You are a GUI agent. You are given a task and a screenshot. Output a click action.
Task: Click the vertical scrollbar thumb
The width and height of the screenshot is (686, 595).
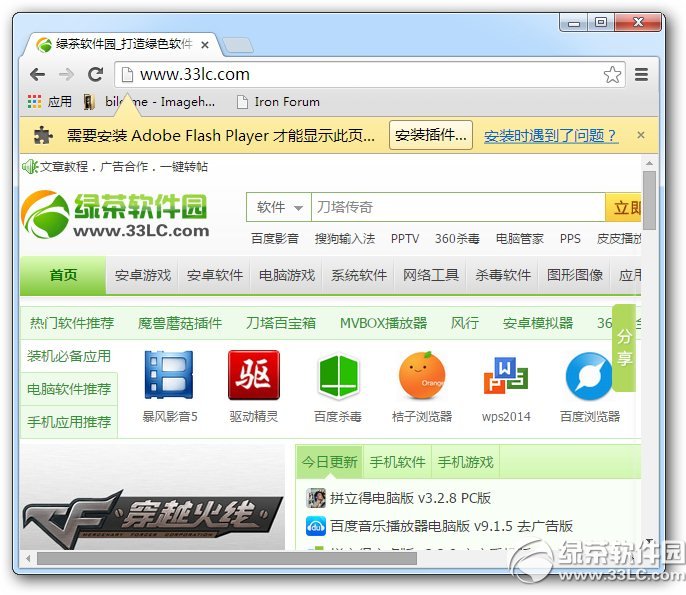coord(649,200)
